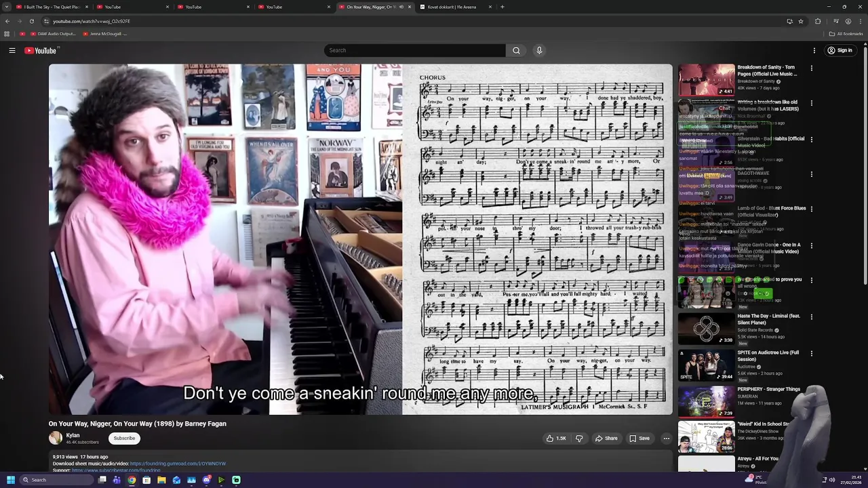Screen dimensions: 868x488
Task: Open 'Atreyu - All For You' video title
Action: (758, 459)
